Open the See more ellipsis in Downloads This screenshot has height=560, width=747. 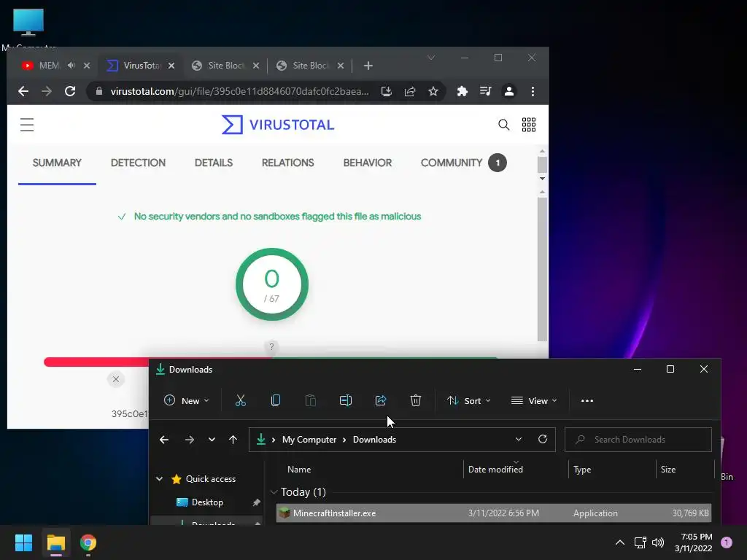(x=587, y=401)
